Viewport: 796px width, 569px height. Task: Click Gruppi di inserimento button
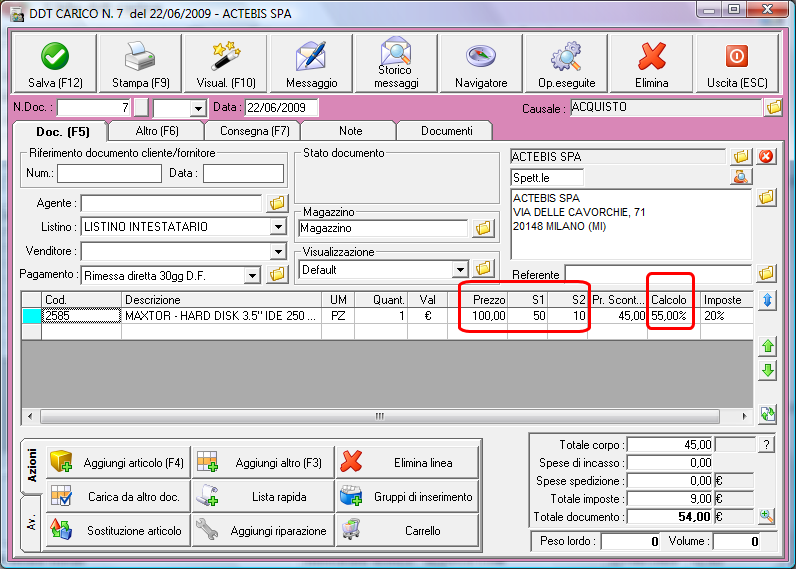click(408, 496)
